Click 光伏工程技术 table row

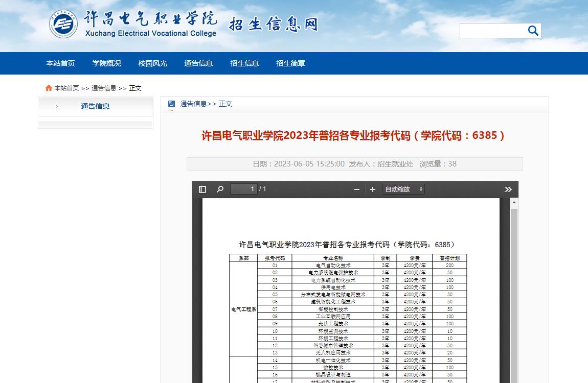348,323
